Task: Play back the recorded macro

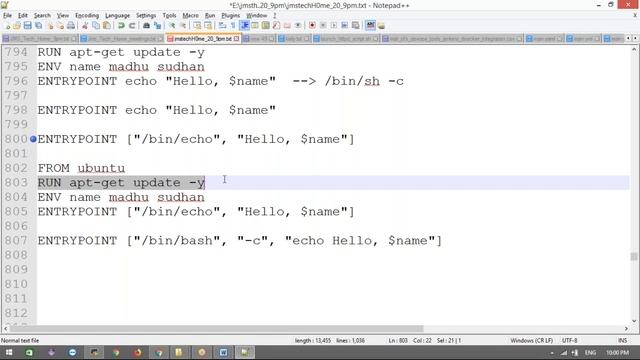Action: 334,26
